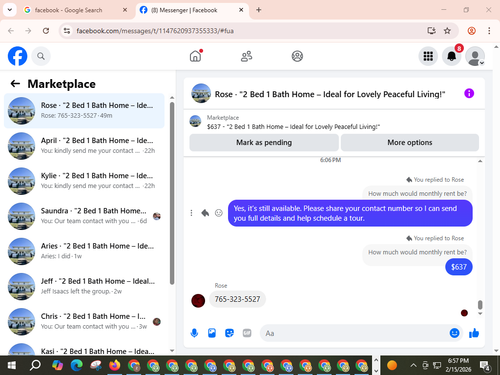500x375 pixels.
Task: Open the Groups icon in the top navigation
Action: click(297, 56)
